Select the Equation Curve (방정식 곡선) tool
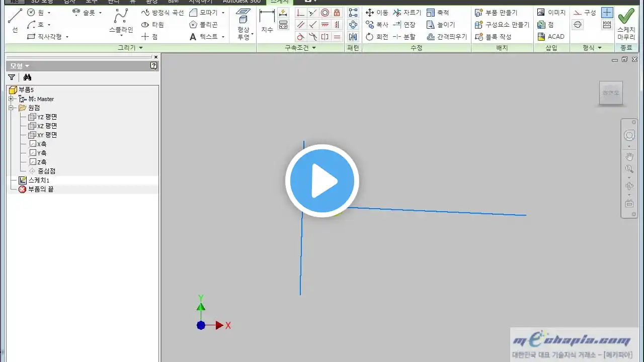Image resolution: width=644 pixels, height=362 pixels. [163, 13]
